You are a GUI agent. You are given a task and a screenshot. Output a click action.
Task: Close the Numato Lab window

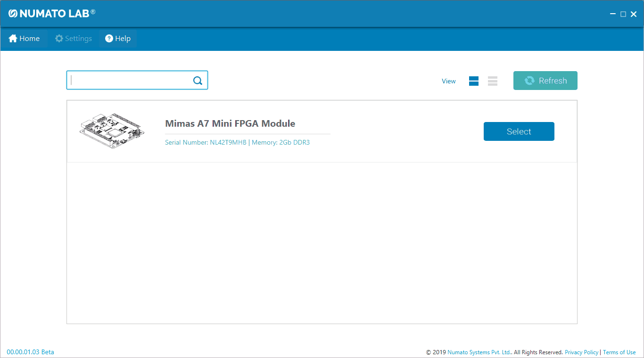pyautogui.click(x=634, y=14)
